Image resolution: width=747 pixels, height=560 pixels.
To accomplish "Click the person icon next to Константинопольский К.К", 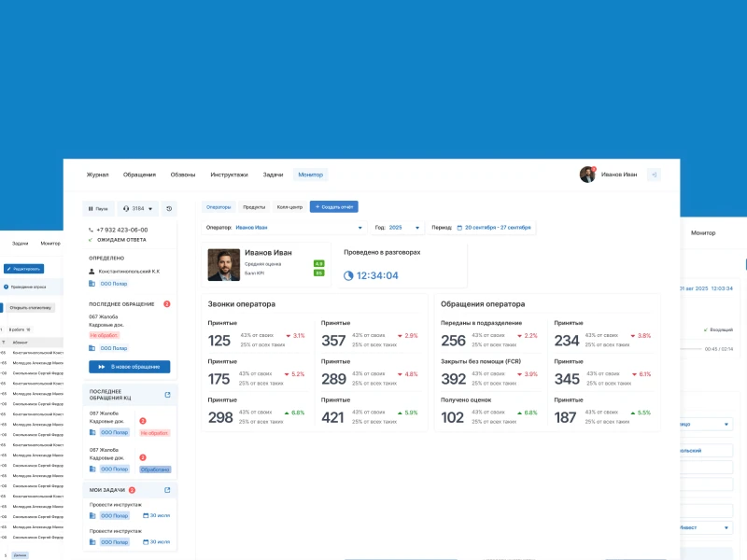I will point(91,271).
